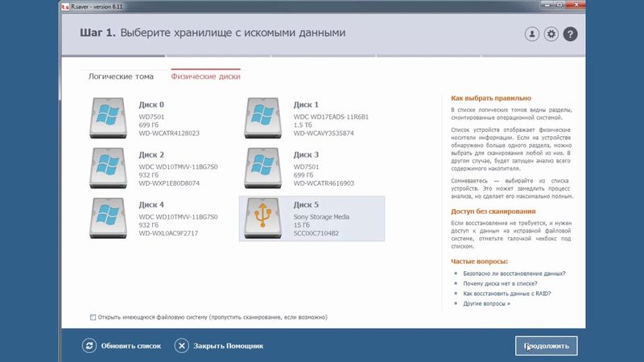The height and width of the screenshot is (362, 644).
Task: Open the Другие вопросы link
Action: coord(487,304)
